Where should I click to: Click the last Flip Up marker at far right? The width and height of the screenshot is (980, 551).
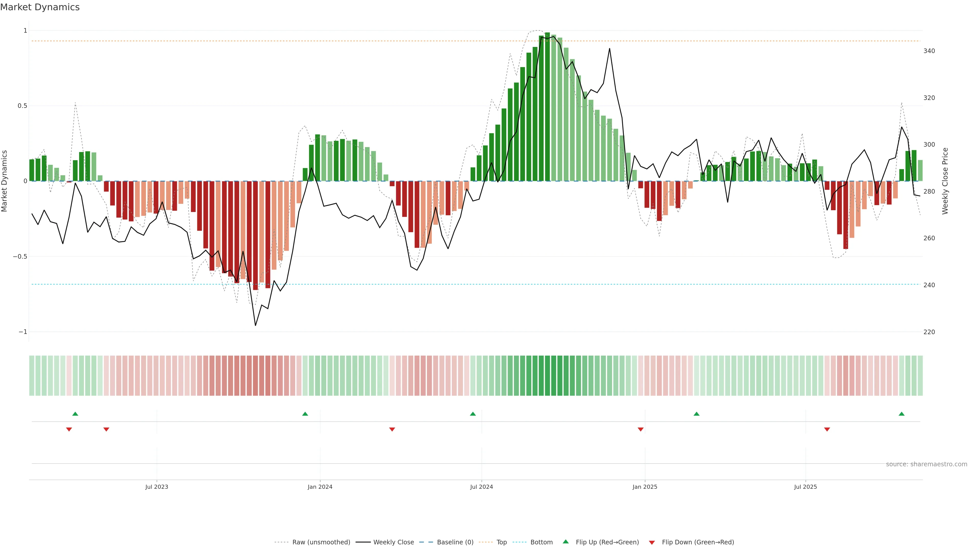coord(901,414)
